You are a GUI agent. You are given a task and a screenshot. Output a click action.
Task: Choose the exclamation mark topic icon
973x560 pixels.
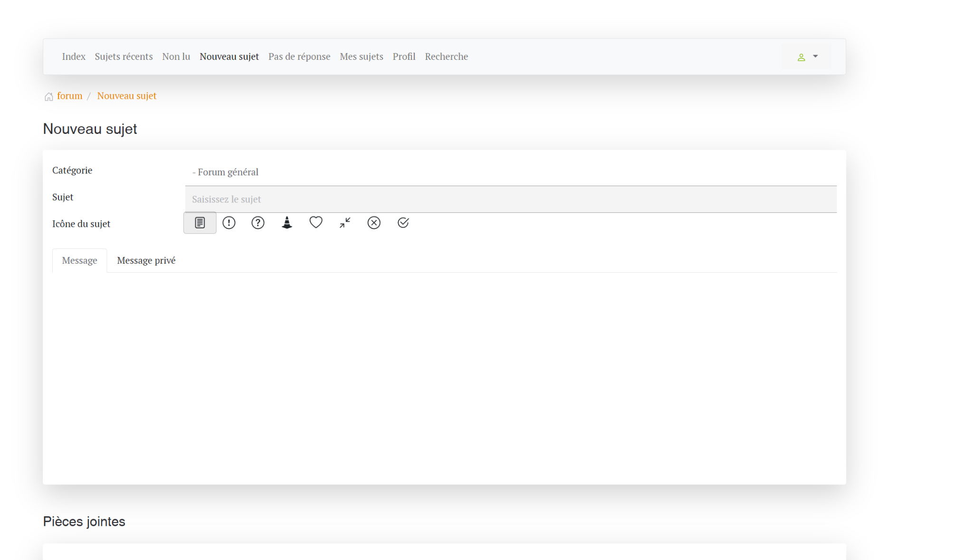coord(229,223)
